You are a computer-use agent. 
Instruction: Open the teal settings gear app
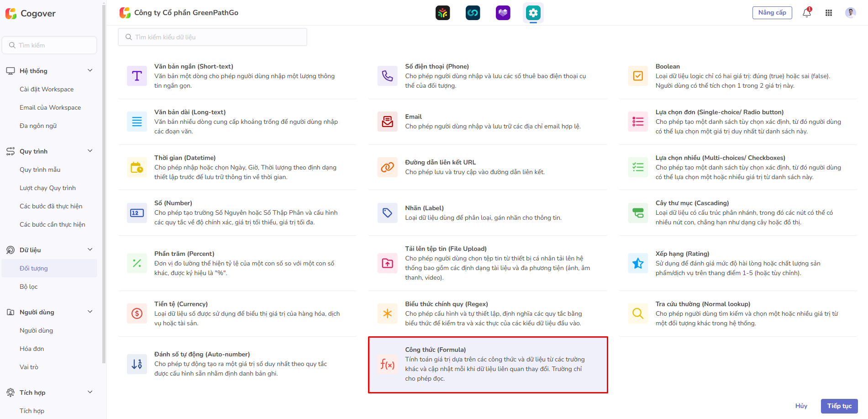(533, 13)
